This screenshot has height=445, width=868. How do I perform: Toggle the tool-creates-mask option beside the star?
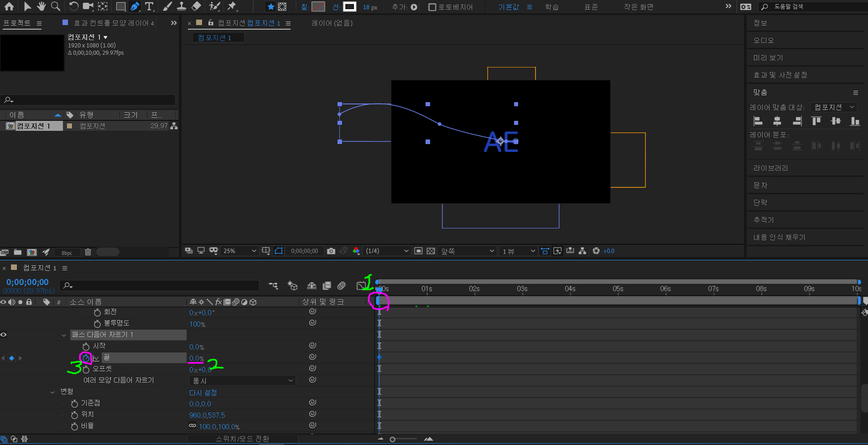point(282,7)
